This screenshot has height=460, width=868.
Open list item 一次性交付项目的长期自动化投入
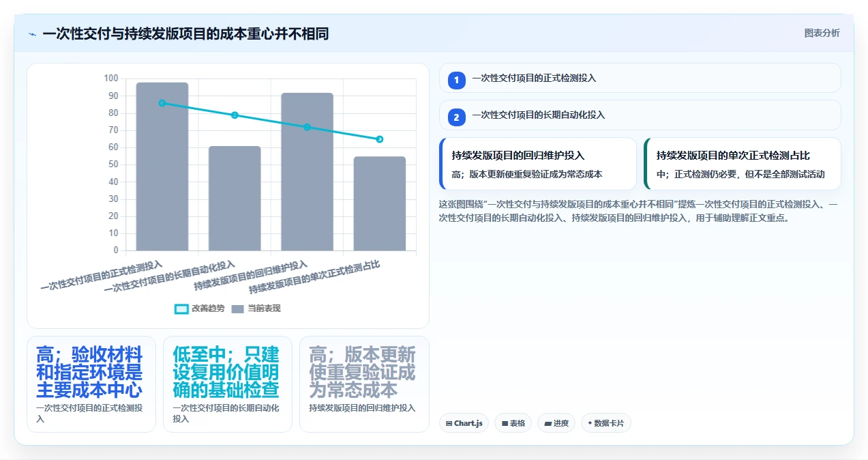coord(640,115)
